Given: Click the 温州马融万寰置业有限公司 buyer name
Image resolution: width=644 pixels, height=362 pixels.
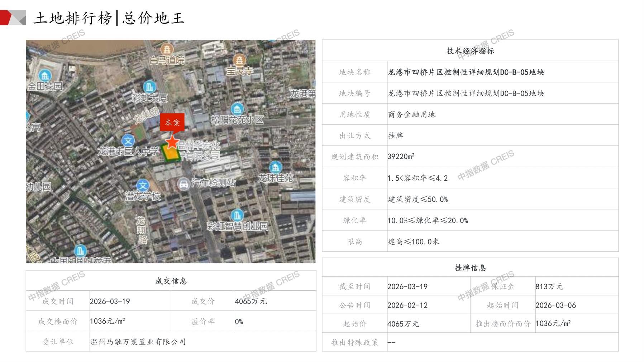Looking at the screenshot, I should click(138, 342).
